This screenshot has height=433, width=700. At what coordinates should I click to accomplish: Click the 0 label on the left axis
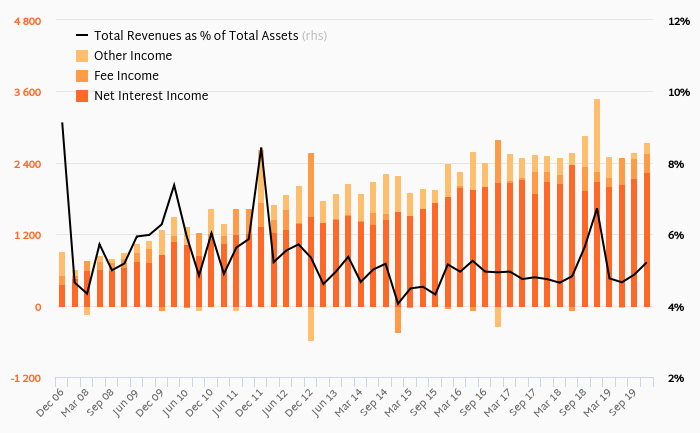pos(38,307)
